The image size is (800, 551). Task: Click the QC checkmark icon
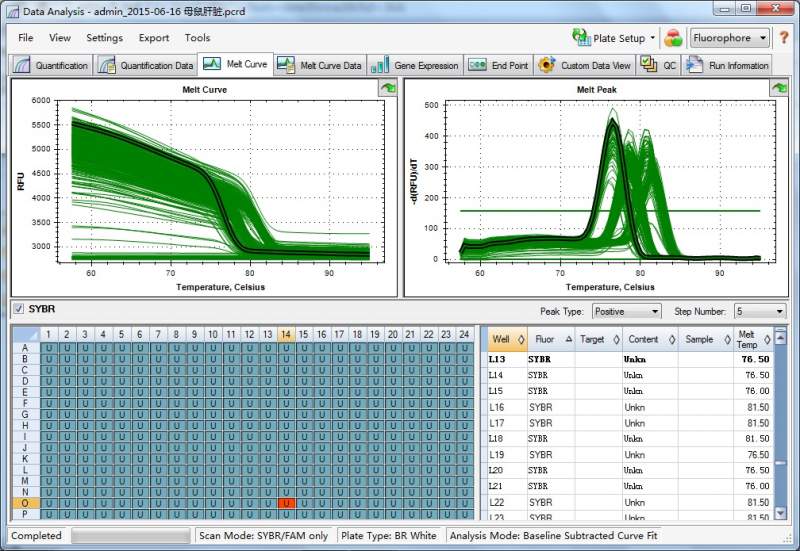648,65
